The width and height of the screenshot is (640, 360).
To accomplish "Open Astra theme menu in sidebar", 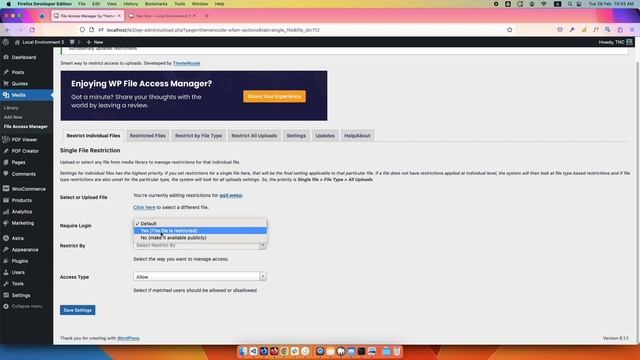I will tap(18, 238).
